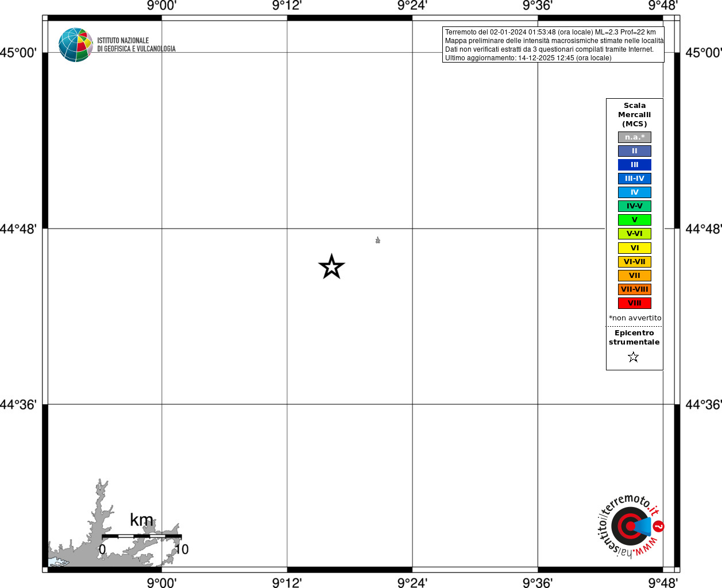Click the legend epicenter star symbol

coord(634,357)
